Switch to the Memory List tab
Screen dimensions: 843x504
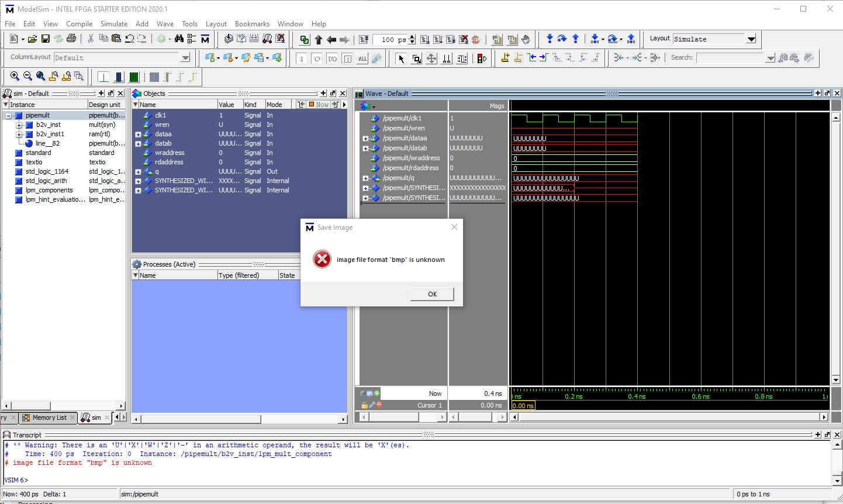[49, 417]
